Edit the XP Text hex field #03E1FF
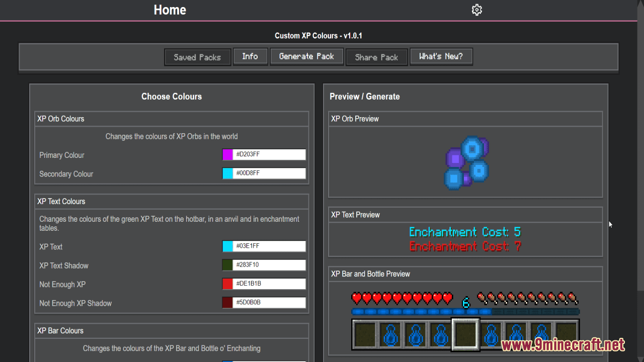The height and width of the screenshot is (362, 644). tap(269, 246)
